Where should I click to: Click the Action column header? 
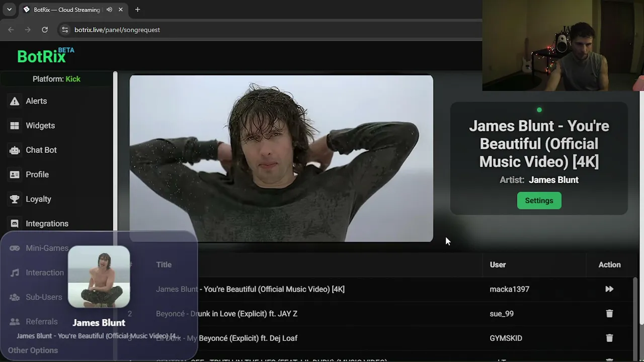click(609, 264)
